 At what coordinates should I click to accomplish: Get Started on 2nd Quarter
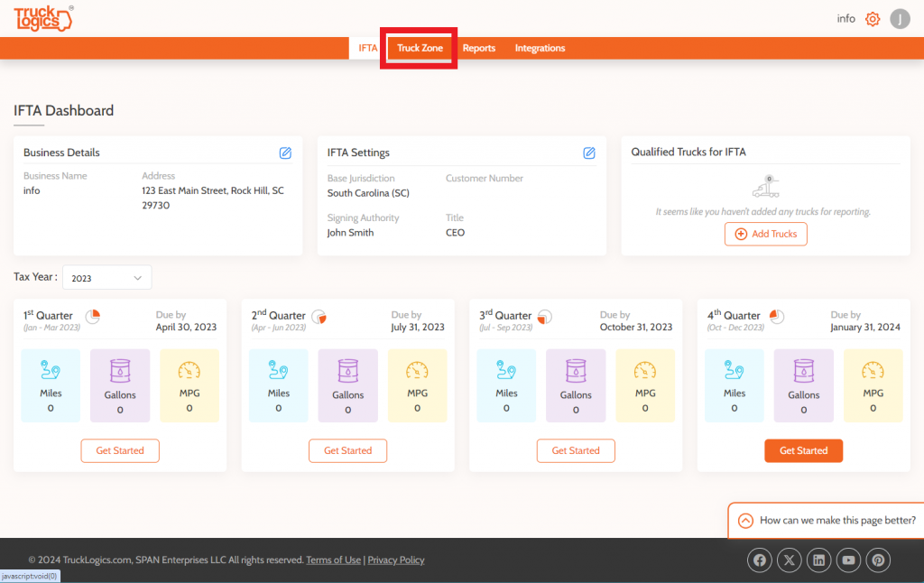347,450
